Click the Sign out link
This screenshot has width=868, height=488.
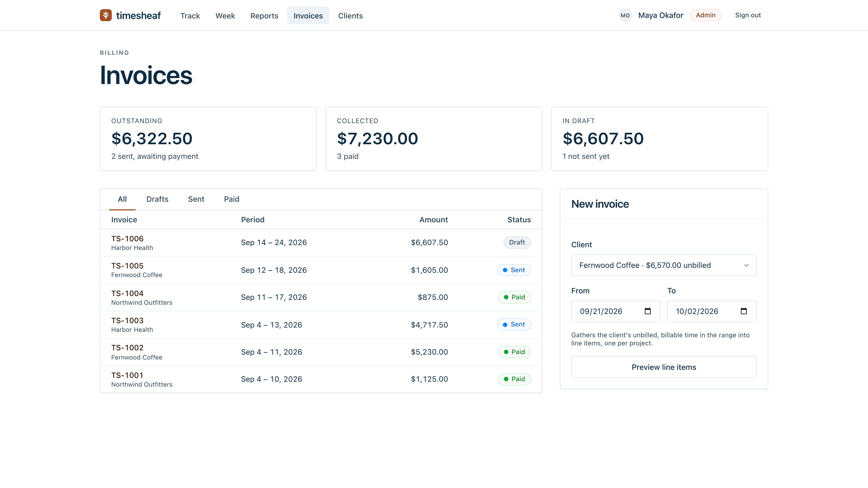[748, 15]
